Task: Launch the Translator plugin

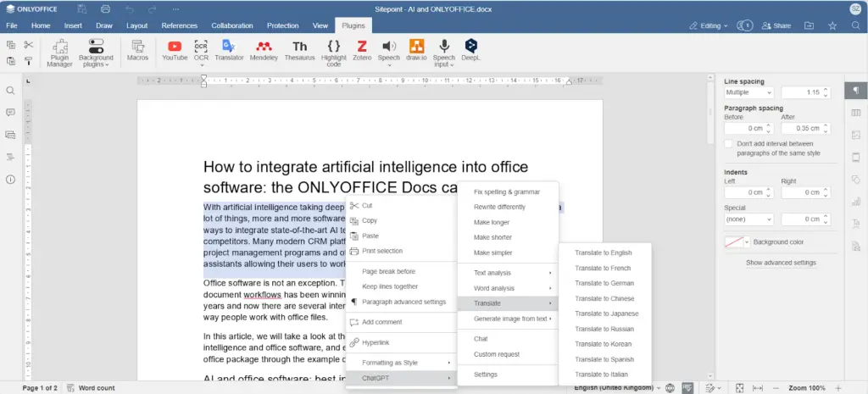Action: 229,49
